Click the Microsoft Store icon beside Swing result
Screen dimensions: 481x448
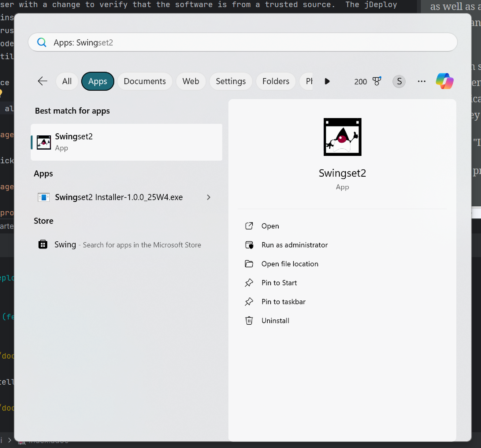(x=43, y=244)
